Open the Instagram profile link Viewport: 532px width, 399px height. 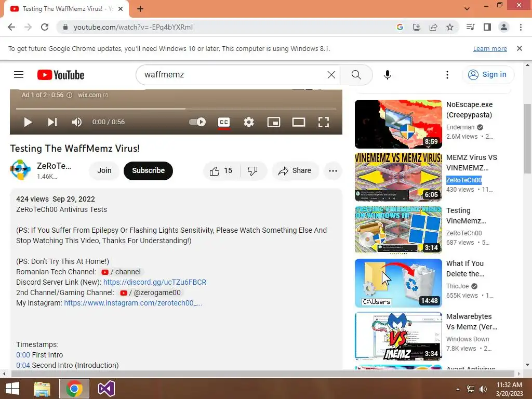pyautogui.click(x=133, y=303)
